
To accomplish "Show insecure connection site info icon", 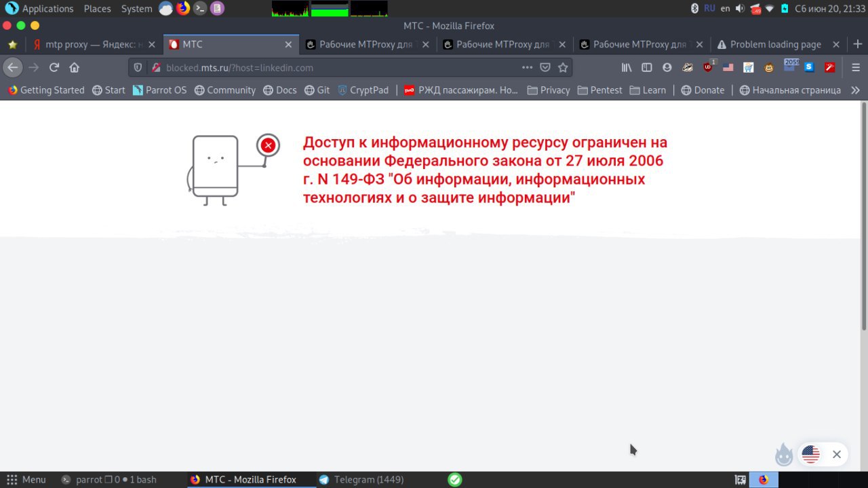I will tap(156, 67).
